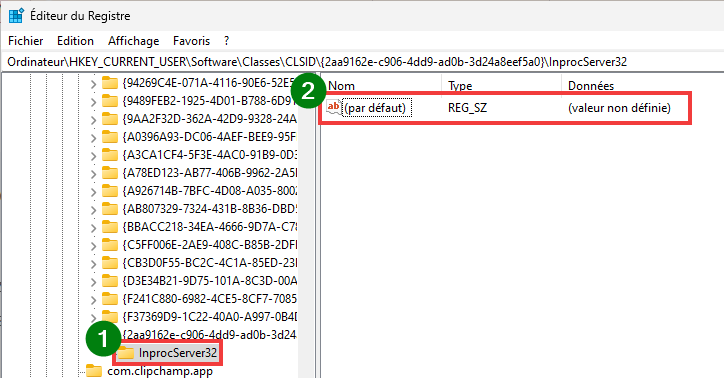Expand the {BBACC218-34EA-4666 key
The height and width of the screenshot is (378, 724).
pos(93,228)
